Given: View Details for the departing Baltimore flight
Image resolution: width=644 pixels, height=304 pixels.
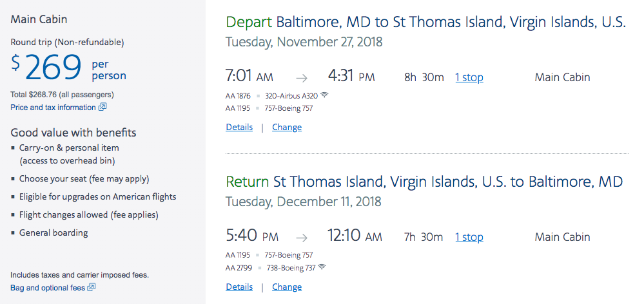Looking at the screenshot, I should click(239, 127).
